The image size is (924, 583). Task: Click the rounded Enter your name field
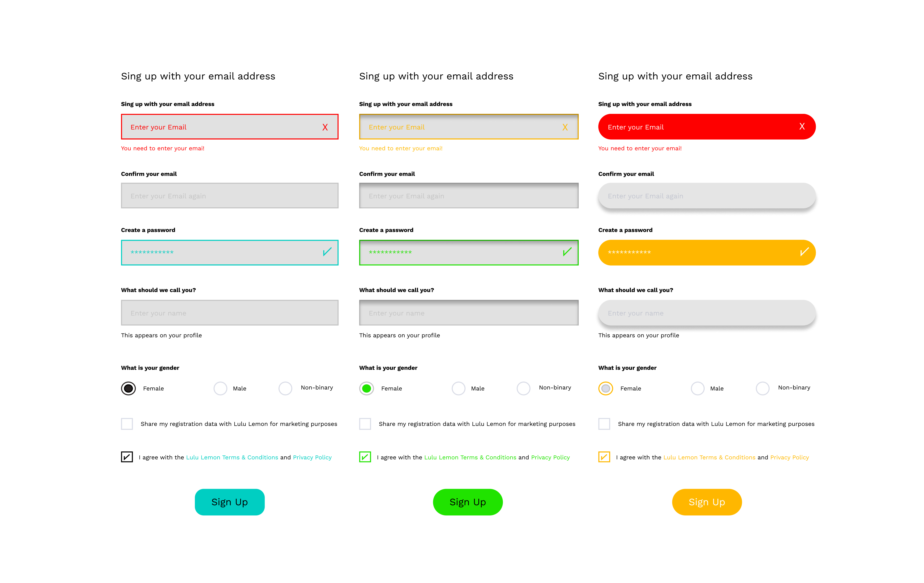click(x=706, y=313)
